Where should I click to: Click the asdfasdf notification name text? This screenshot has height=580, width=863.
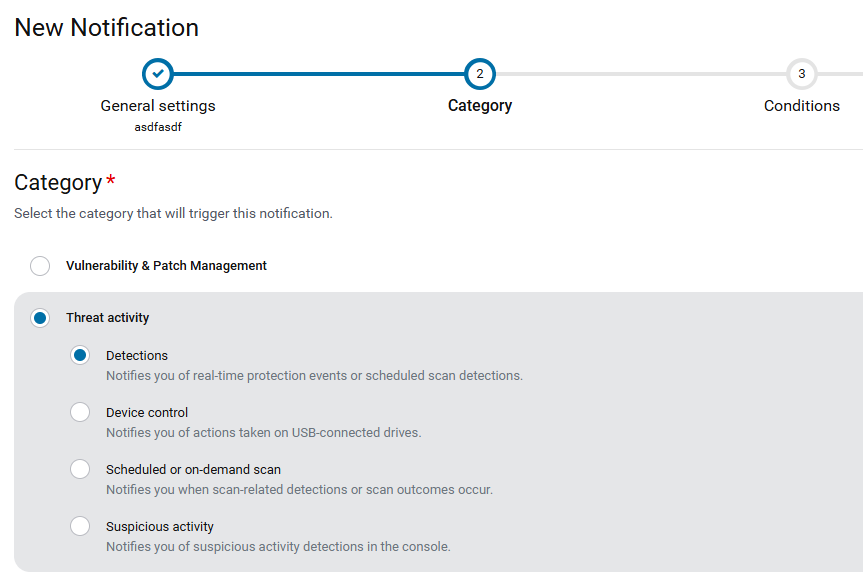[x=158, y=127]
